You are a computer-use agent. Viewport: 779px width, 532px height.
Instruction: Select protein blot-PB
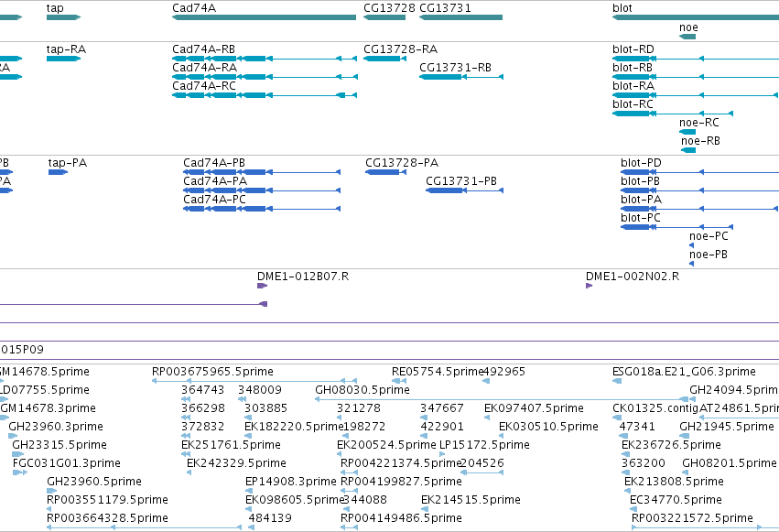click(x=641, y=181)
